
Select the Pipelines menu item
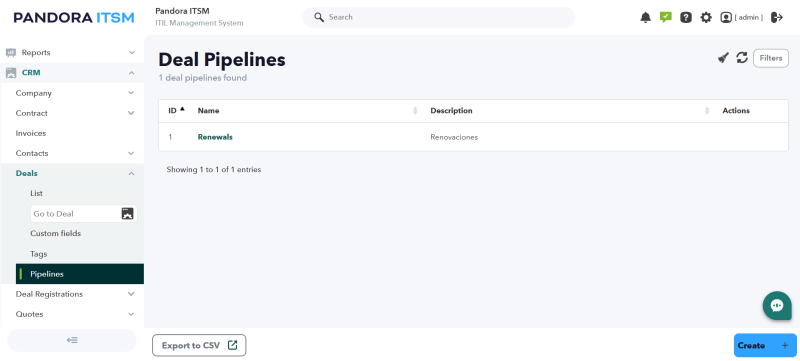pos(80,274)
